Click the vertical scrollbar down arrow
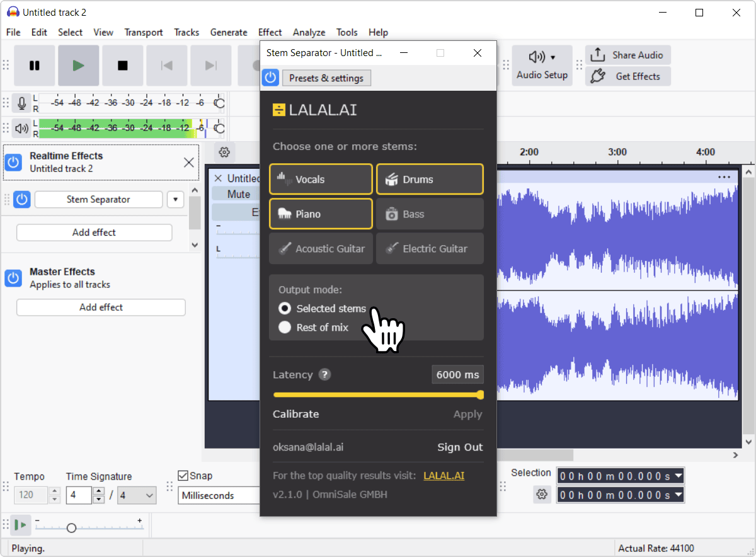 click(x=748, y=442)
